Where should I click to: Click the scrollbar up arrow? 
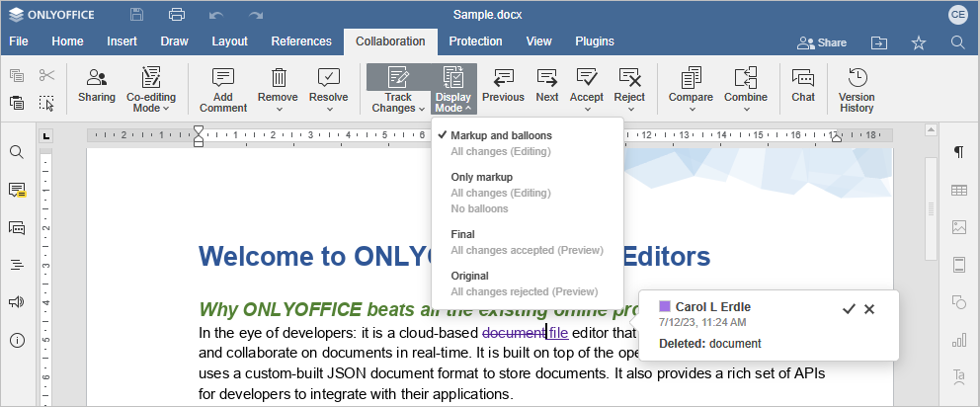[x=931, y=130]
